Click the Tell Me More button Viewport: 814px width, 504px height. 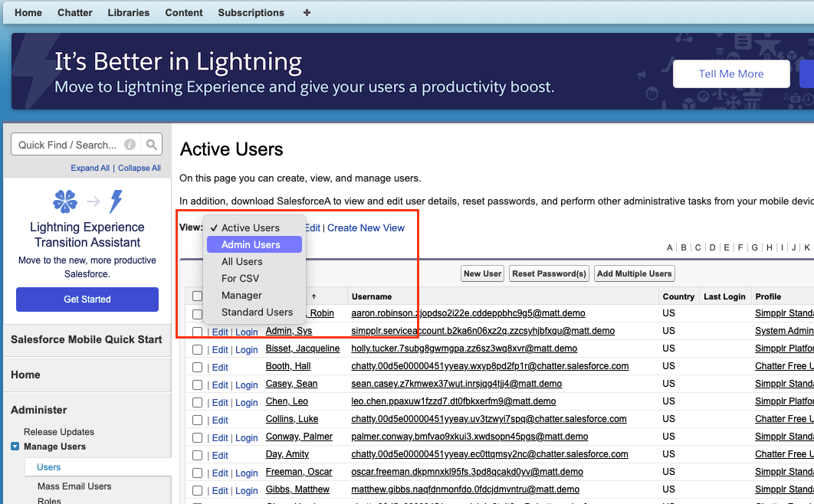click(x=731, y=74)
